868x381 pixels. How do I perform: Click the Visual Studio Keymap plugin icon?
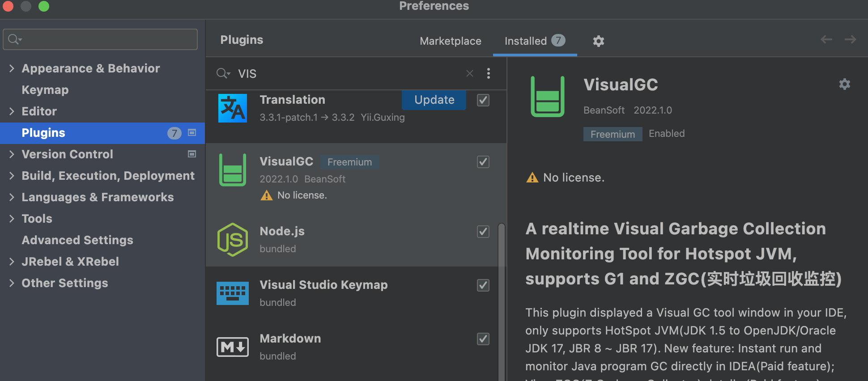pyautogui.click(x=233, y=293)
